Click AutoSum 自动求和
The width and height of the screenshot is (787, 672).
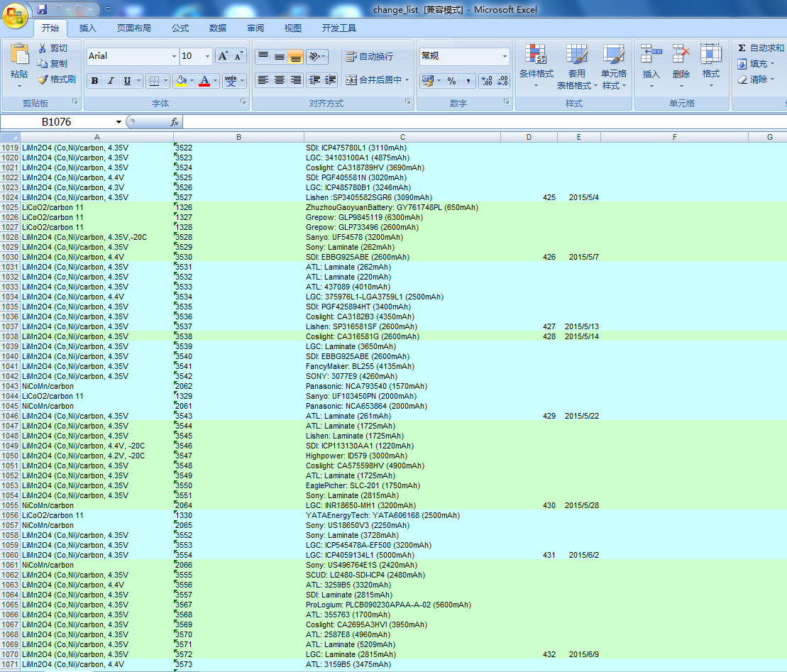tap(761, 48)
